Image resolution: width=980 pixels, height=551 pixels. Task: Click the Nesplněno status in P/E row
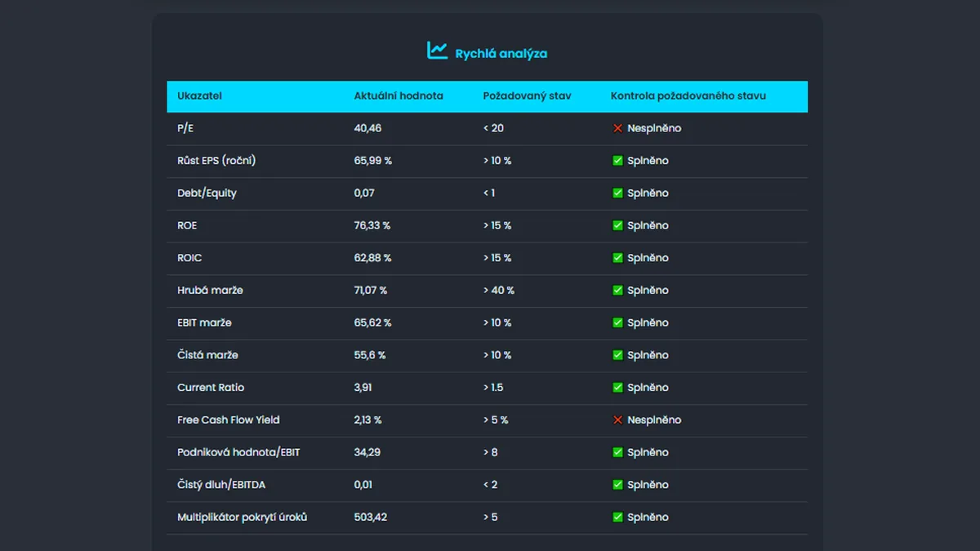point(654,128)
